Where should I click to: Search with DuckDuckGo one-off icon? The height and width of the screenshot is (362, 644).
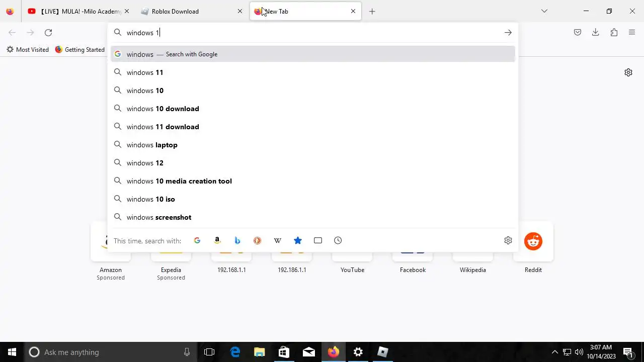[x=258, y=240]
